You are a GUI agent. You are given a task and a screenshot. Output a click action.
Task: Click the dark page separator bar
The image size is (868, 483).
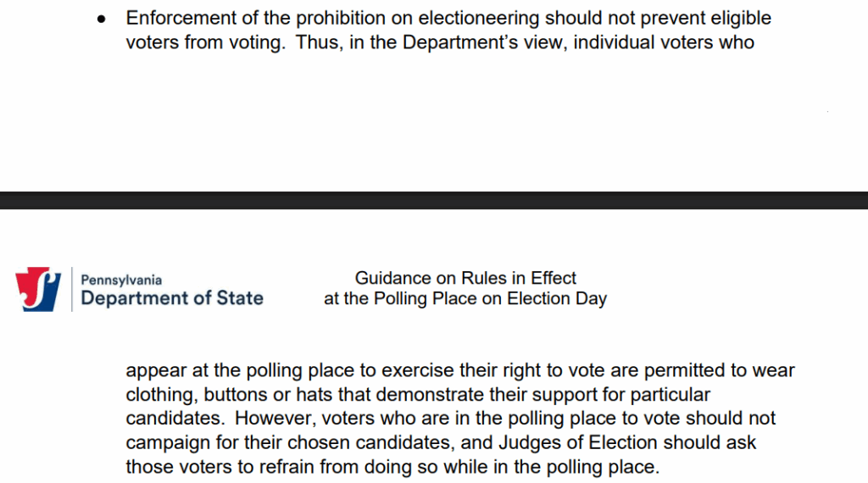pyautogui.click(x=434, y=200)
